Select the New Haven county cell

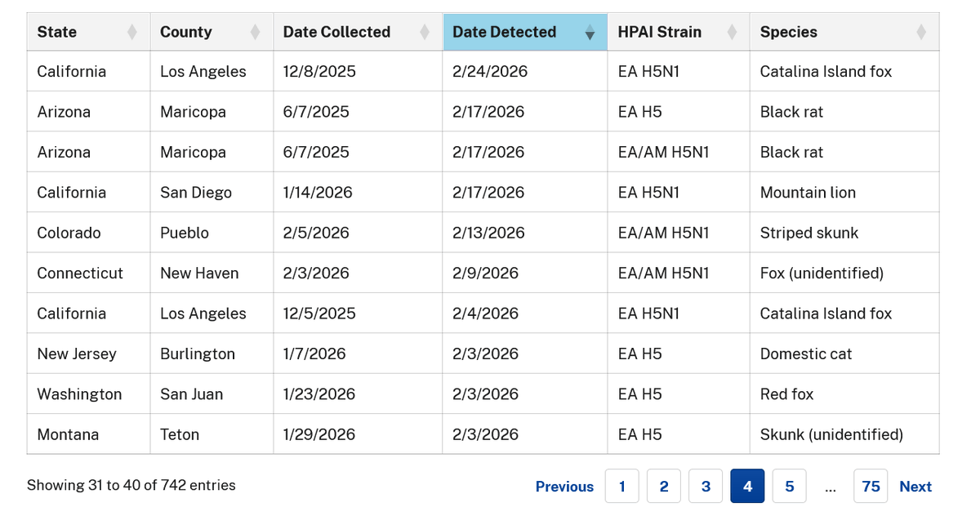click(212, 273)
